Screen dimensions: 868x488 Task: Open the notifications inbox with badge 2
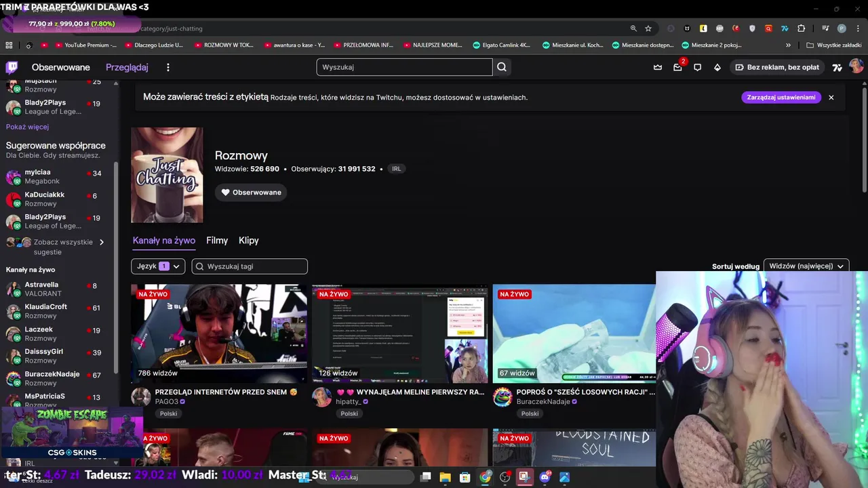(677, 67)
